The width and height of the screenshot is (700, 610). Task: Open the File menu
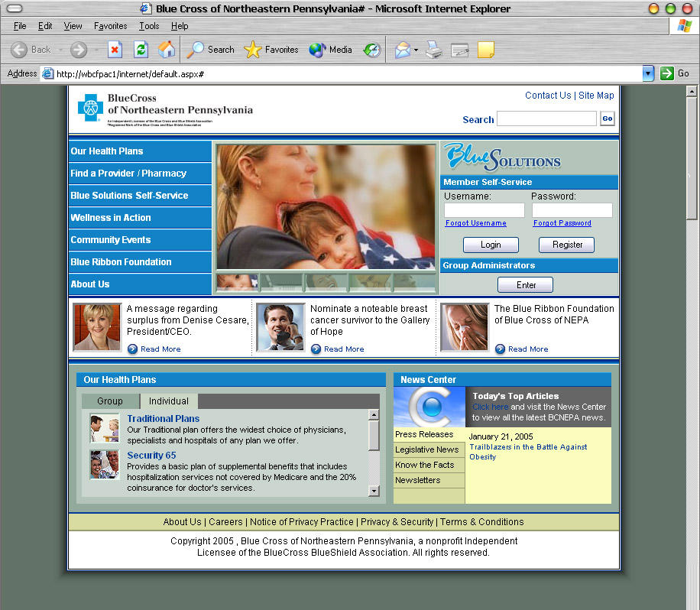(x=20, y=26)
